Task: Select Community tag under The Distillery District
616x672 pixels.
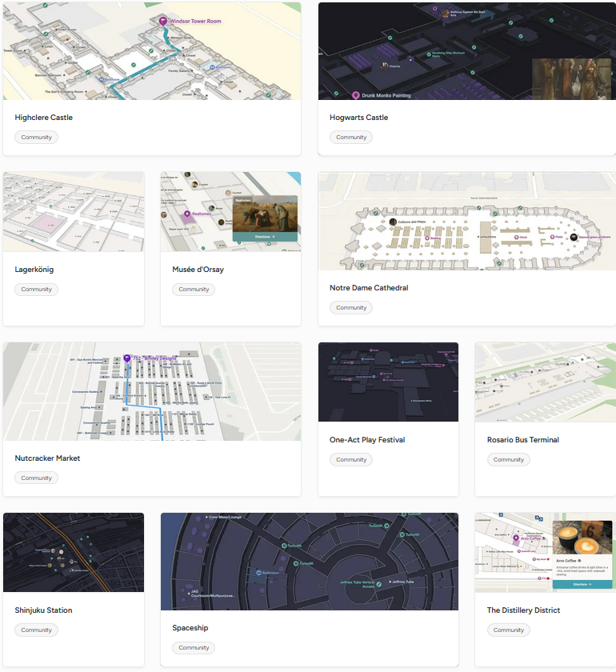Action: click(509, 630)
